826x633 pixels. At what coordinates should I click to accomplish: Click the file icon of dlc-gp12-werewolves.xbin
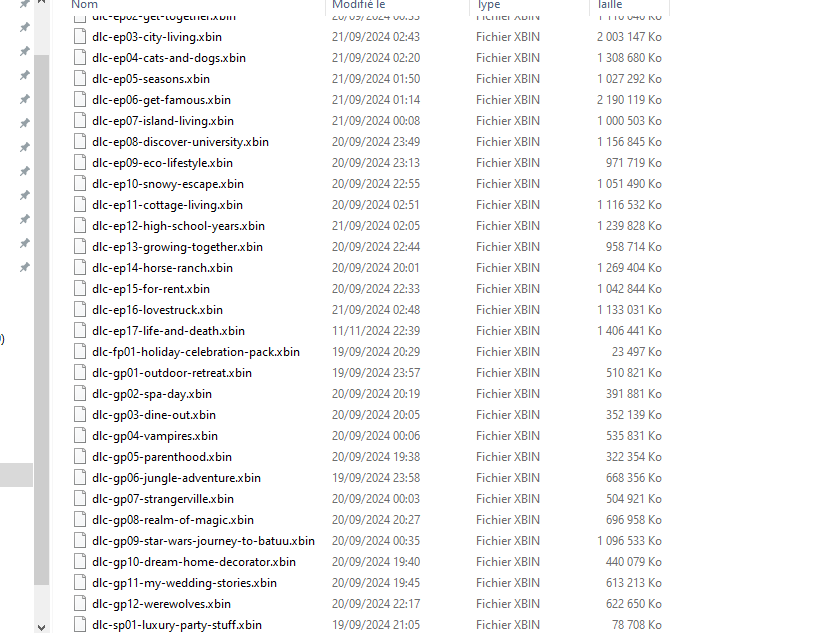[x=80, y=604]
